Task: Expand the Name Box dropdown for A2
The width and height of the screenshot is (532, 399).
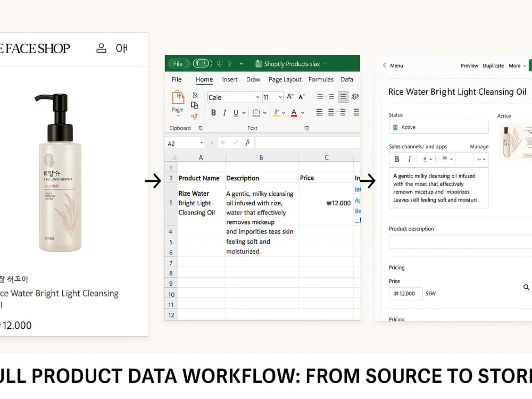Action: 202,143
